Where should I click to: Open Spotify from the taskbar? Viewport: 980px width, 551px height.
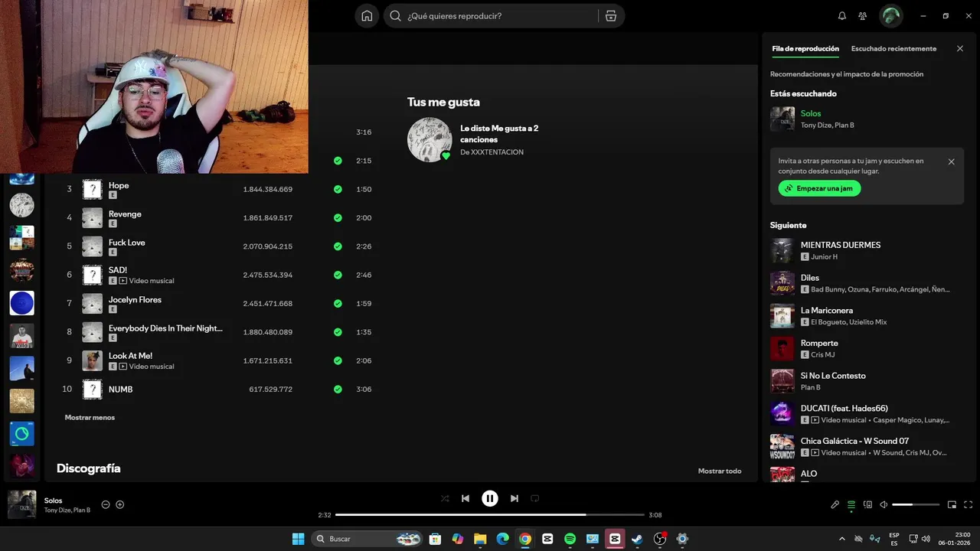(x=570, y=539)
